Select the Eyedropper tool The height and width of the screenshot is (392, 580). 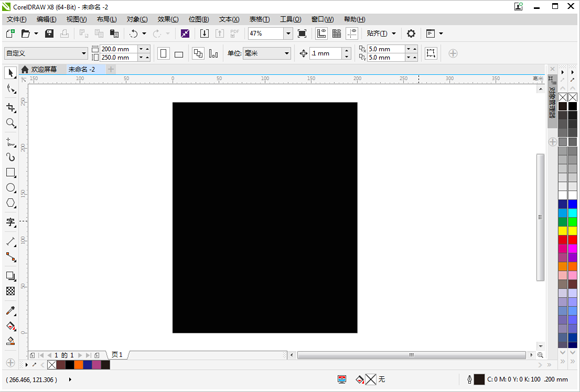pyautogui.click(x=11, y=311)
